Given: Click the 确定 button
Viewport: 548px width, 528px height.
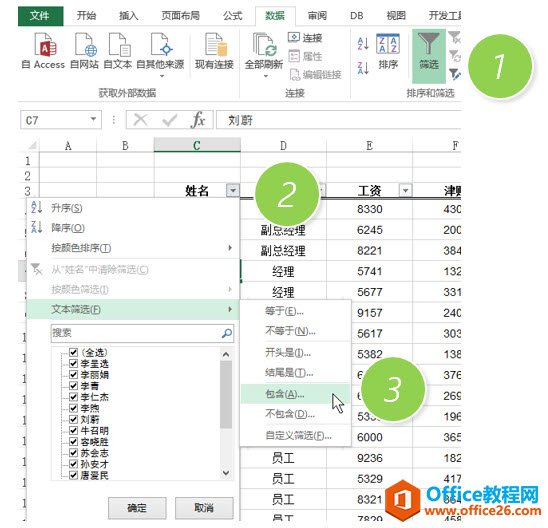Looking at the screenshot, I should (137, 507).
